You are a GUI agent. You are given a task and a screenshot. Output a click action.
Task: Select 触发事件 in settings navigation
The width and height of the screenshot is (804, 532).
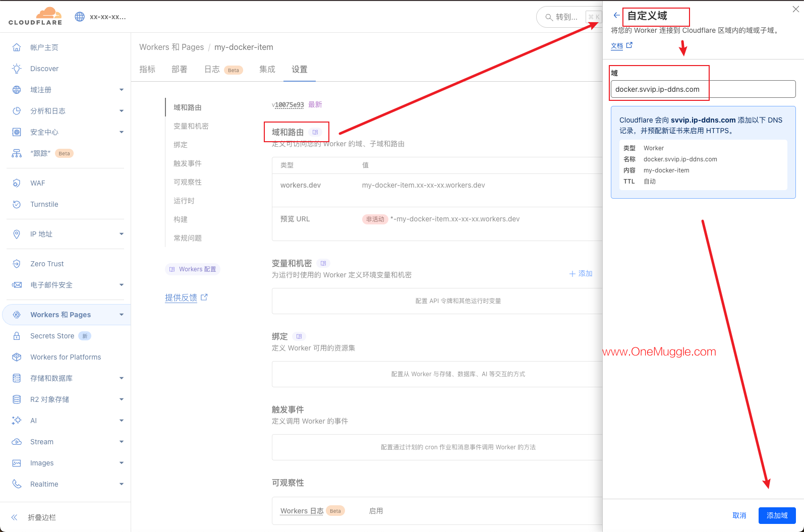pos(188,163)
